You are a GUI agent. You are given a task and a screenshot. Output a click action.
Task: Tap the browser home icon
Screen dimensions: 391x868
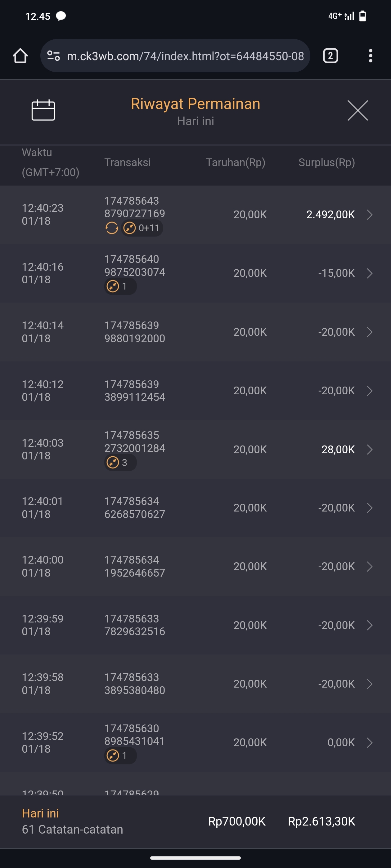[20, 56]
